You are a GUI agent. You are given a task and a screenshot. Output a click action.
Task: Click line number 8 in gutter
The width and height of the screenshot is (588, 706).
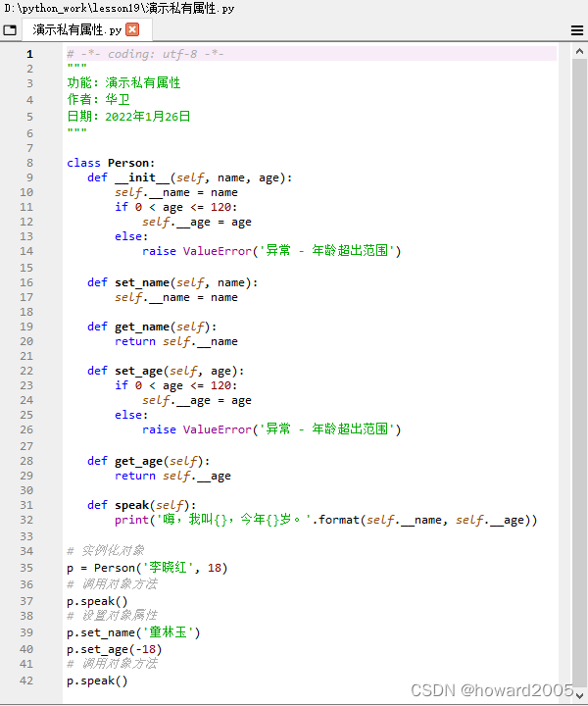pos(29,163)
